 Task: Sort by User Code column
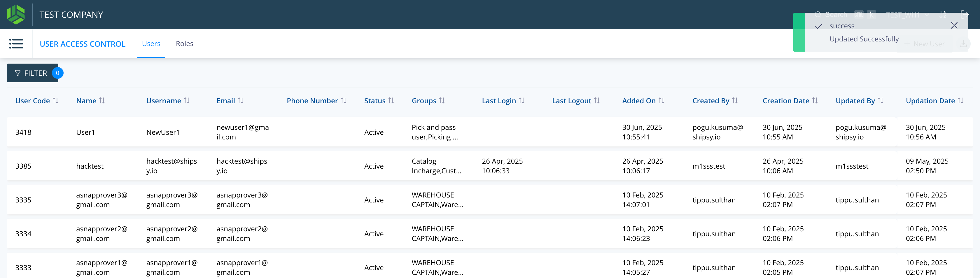click(x=55, y=101)
